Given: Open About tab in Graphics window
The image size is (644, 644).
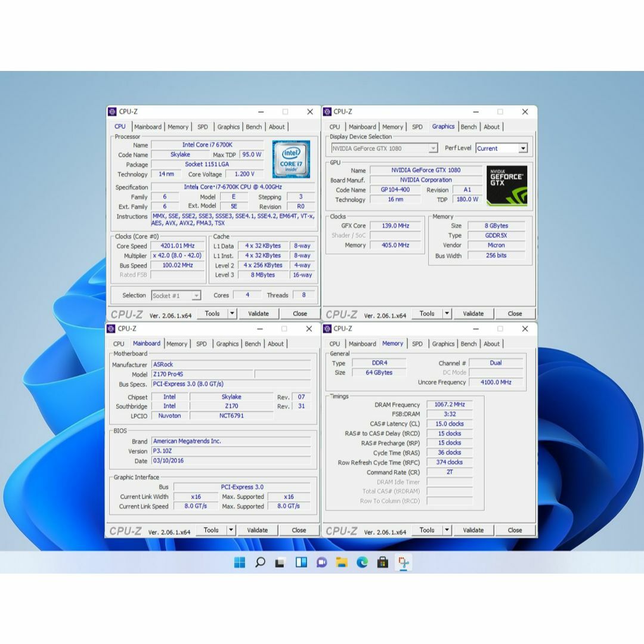Looking at the screenshot, I should [491, 127].
